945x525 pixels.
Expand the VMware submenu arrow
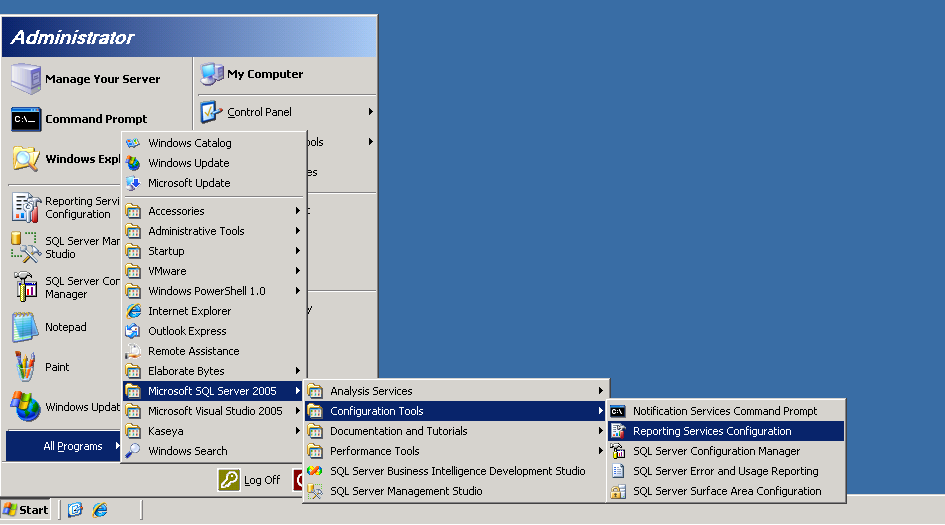(x=298, y=271)
